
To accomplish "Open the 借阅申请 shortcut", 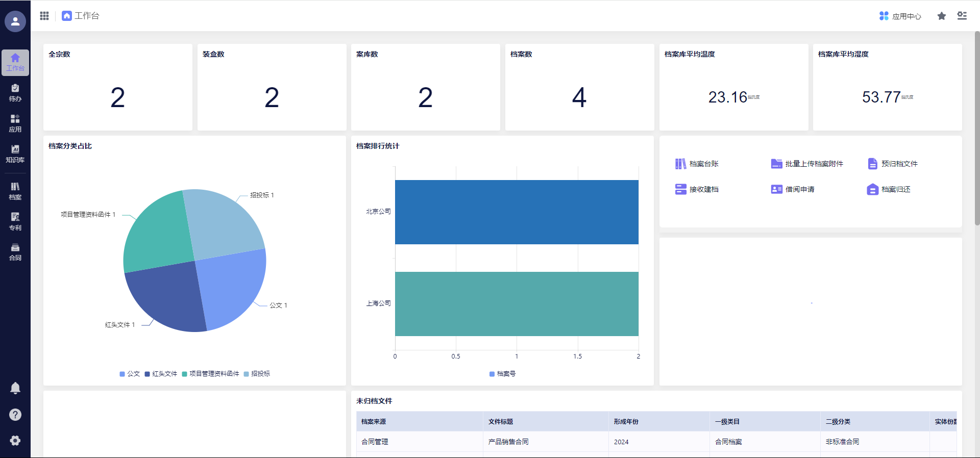I will click(793, 189).
